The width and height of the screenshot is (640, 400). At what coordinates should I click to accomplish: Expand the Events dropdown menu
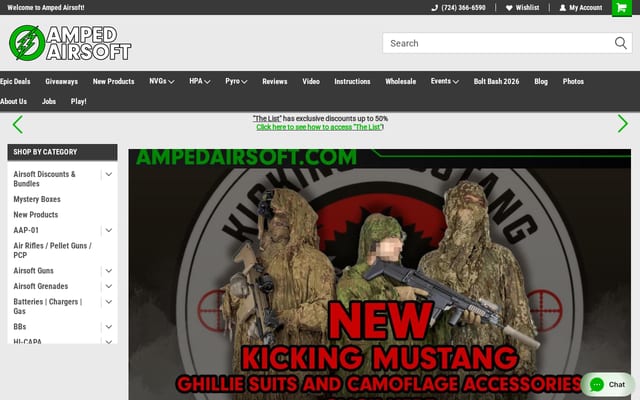coord(444,81)
